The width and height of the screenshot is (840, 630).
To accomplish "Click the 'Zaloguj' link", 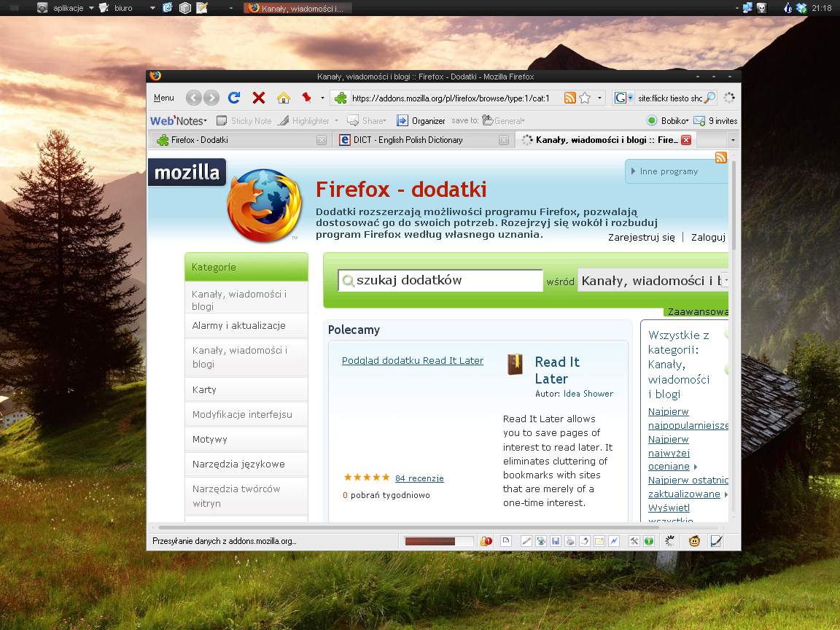I will coord(708,237).
